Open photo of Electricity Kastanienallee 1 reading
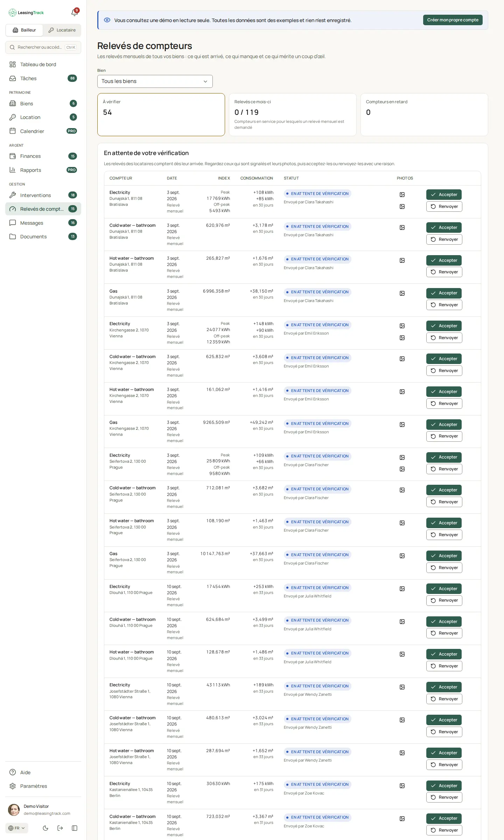The width and height of the screenshot is (504, 840). 402,786
